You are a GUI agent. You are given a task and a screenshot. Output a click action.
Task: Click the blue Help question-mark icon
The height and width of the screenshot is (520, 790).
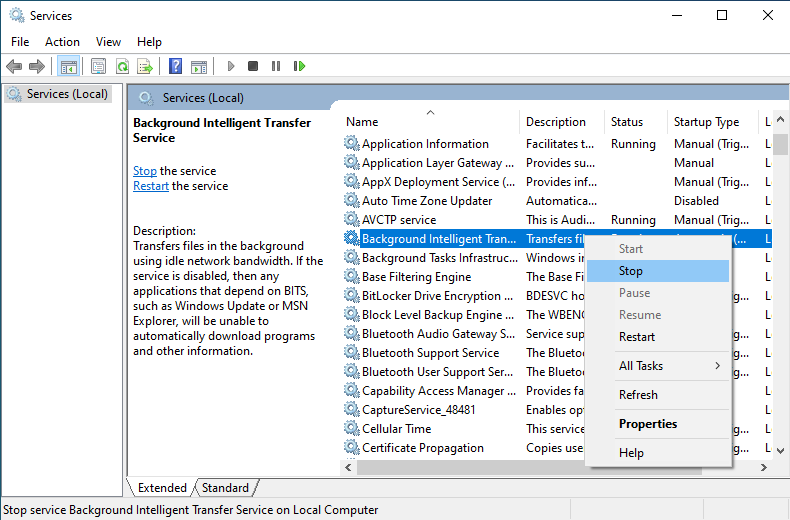175,66
